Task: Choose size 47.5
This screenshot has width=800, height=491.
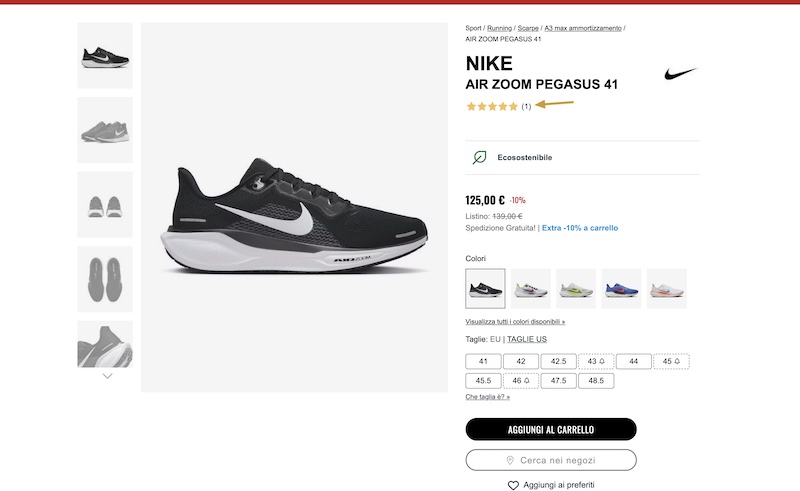Action: pos(558,381)
